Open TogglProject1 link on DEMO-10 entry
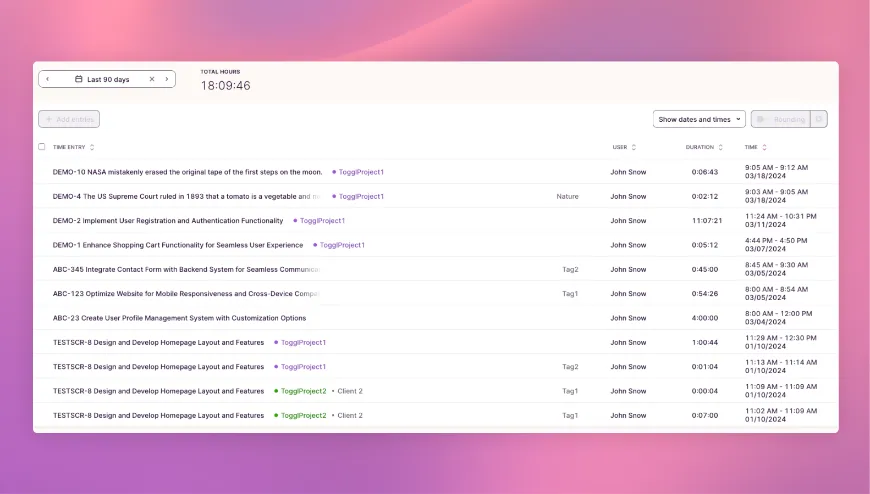 [361, 172]
